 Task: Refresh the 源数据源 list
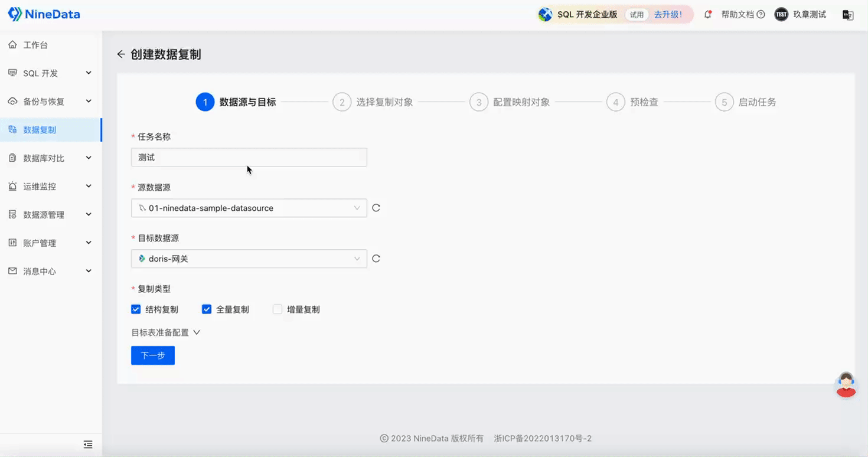pyautogui.click(x=376, y=208)
